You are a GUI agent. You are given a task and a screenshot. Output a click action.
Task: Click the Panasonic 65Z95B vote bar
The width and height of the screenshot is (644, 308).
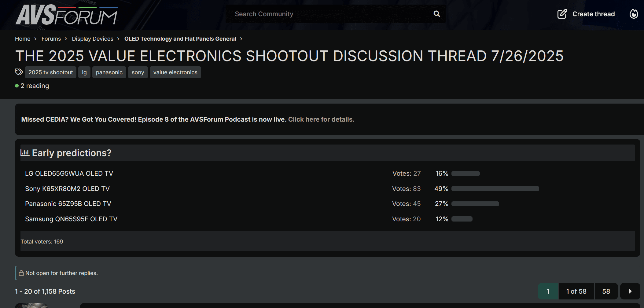475,204
